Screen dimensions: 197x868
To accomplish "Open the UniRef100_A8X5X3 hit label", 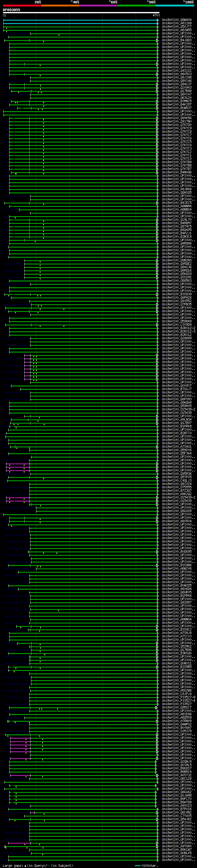I will click(x=177, y=74).
